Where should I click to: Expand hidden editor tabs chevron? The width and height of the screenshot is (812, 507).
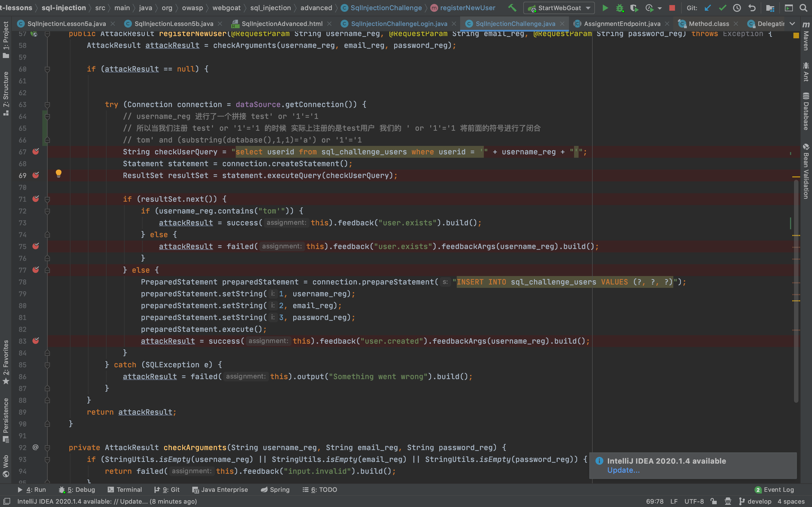coord(792,23)
